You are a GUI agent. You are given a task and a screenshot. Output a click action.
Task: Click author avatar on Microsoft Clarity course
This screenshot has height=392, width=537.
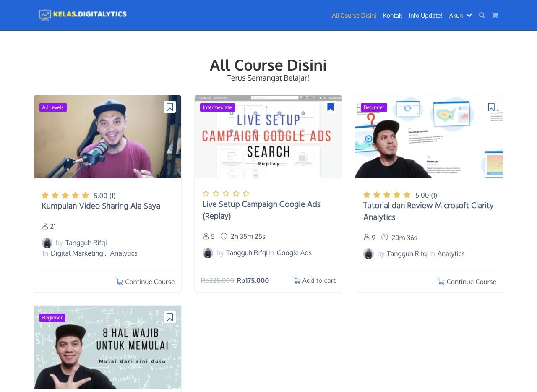click(x=368, y=253)
